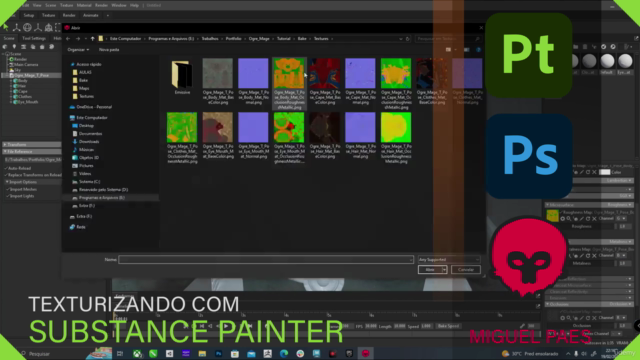Image resolution: width=640 pixels, height=360 pixels.
Task: Toggle the Import Lights checkbox
Action: pyautogui.click(x=7, y=196)
